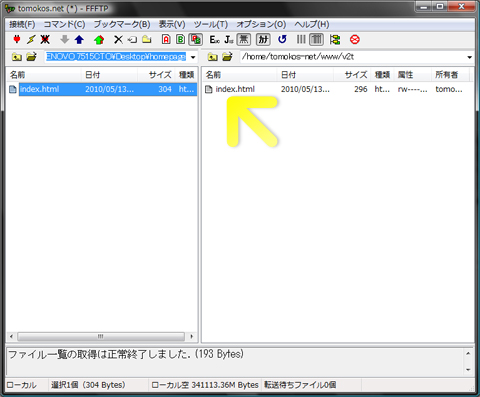480x397 pixels.
Task: Select Auto transfer mode icon
Action: tap(196, 40)
